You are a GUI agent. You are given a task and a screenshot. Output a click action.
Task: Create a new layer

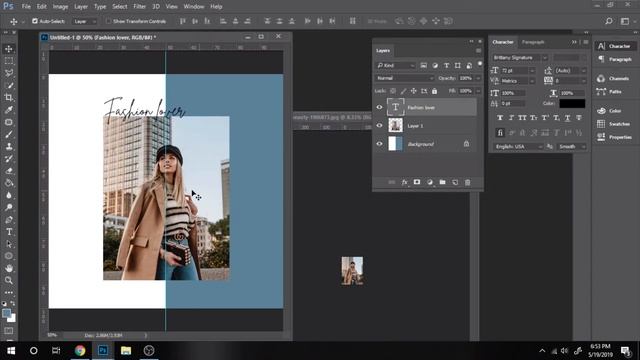point(455,182)
